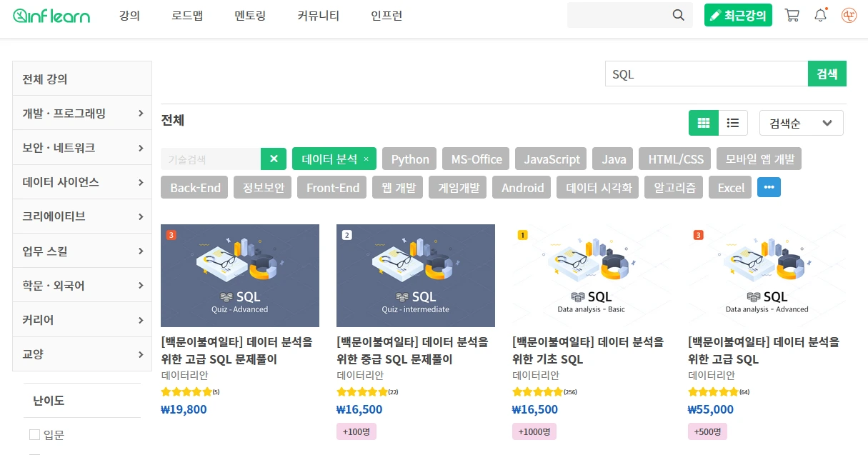The height and width of the screenshot is (455, 868).
Task: Open the shopping cart
Action: pyautogui.click(x=792, y=14)
